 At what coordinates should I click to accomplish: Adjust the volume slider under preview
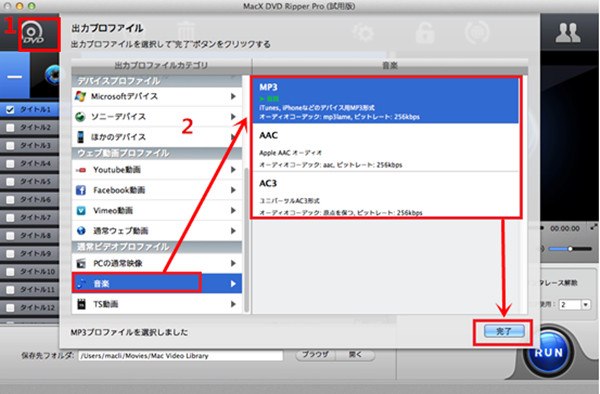click(x=570, y=249)
